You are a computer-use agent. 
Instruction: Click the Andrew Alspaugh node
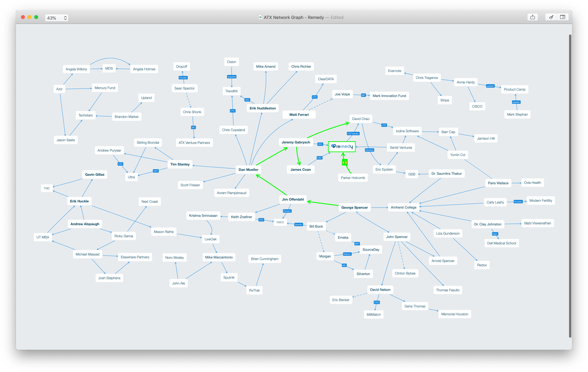[x=85, y=224]
